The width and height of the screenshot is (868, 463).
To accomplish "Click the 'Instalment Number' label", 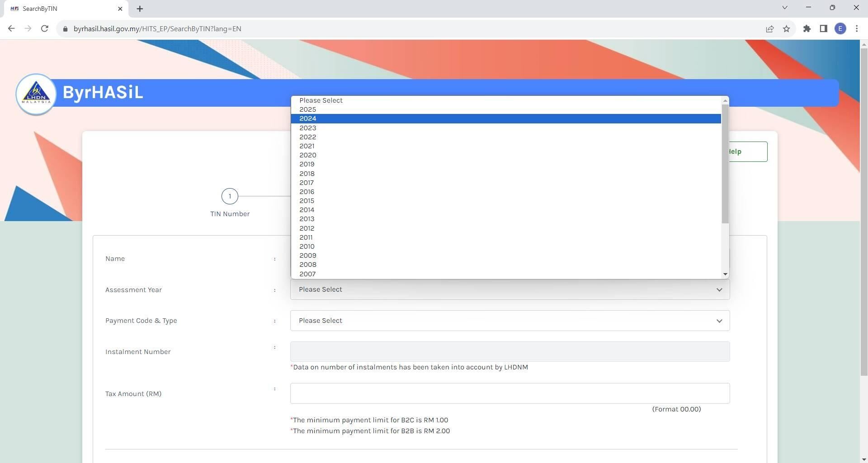I will click(x=138, y=352).
